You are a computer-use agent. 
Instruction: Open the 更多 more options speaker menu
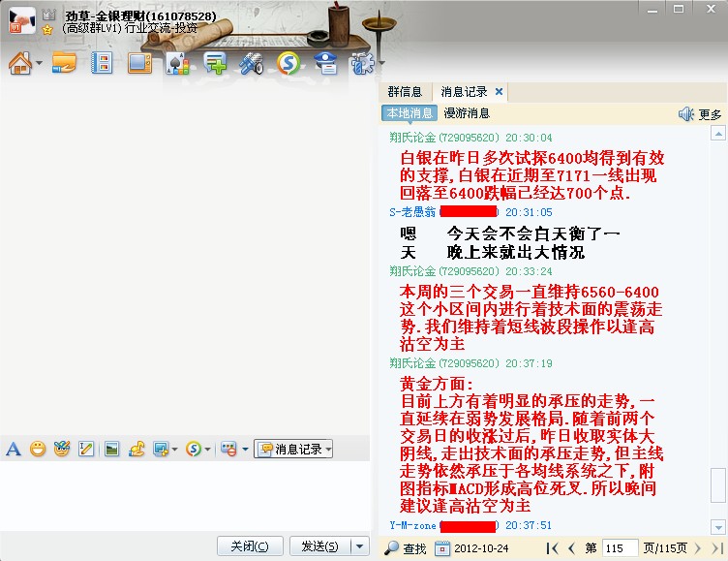coord(700,114)
